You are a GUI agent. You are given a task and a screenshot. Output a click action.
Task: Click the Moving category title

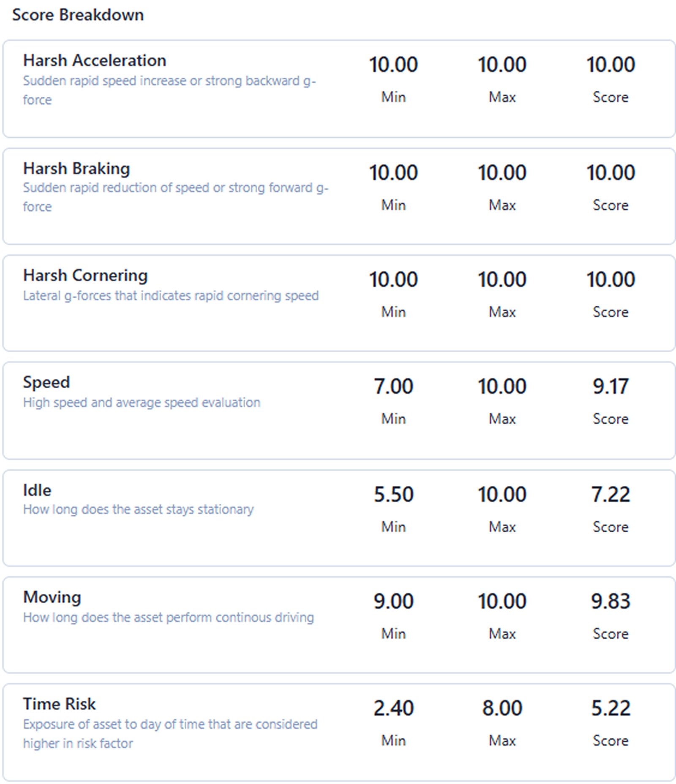point(52,597)
